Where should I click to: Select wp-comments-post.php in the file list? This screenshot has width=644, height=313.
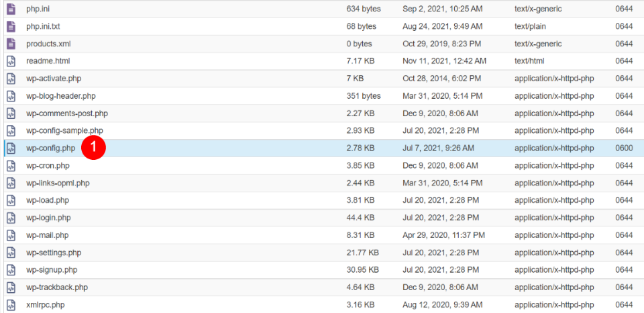(67, 113)
